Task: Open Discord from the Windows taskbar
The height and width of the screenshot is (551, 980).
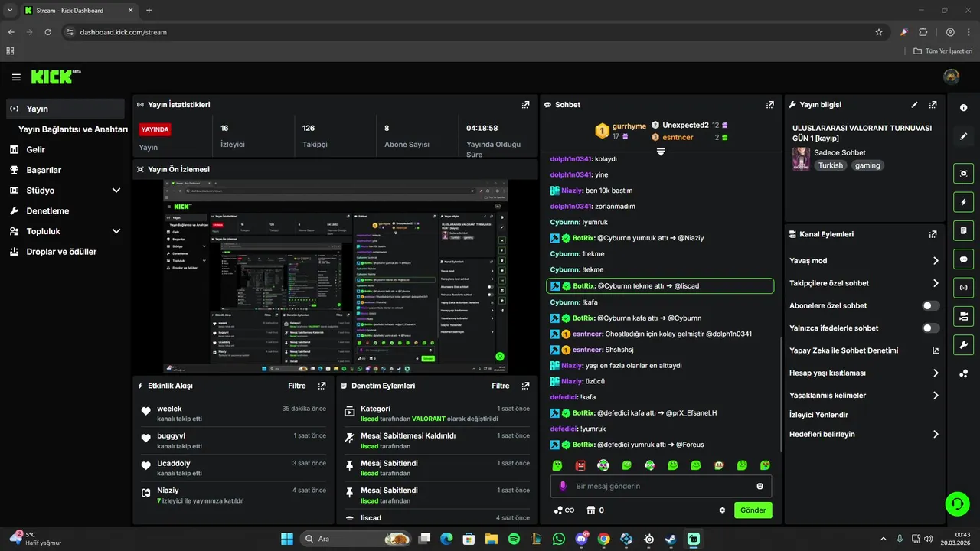Action: tap(581, 539)
